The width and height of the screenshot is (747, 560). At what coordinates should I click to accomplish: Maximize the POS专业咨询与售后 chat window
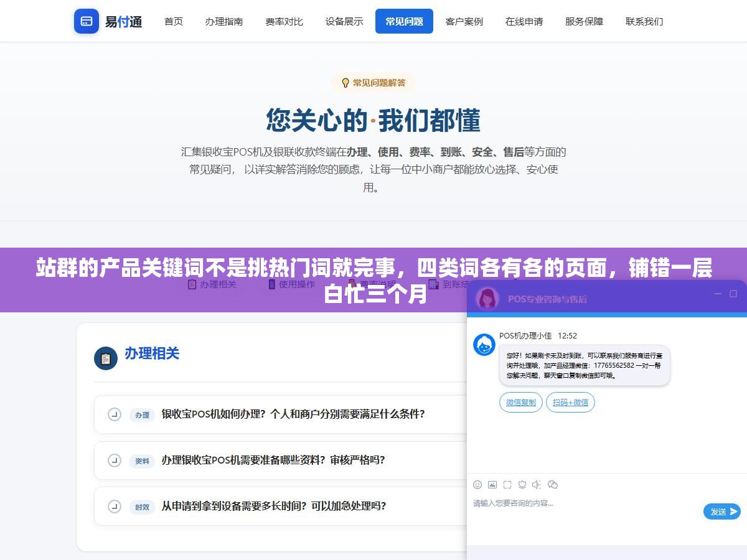(x=733, y=294)
